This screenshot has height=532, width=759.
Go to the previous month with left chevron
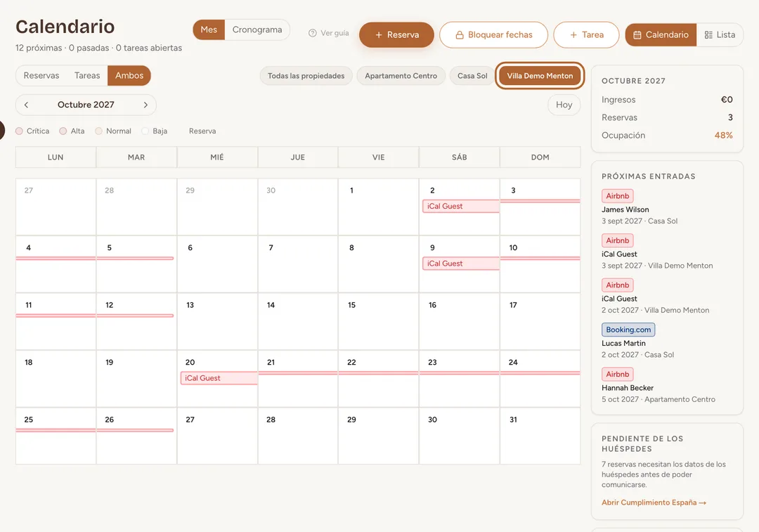click(x=26, y=105)
